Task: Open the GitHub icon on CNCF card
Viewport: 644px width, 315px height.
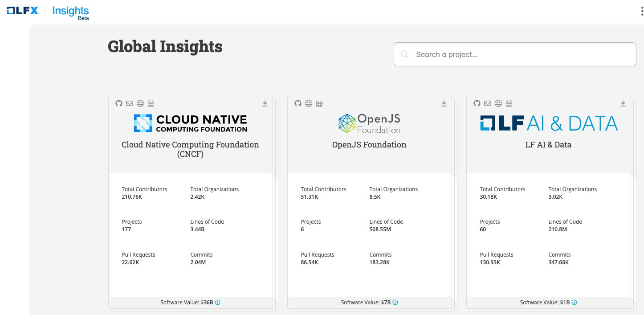Action: click(119, 103)
